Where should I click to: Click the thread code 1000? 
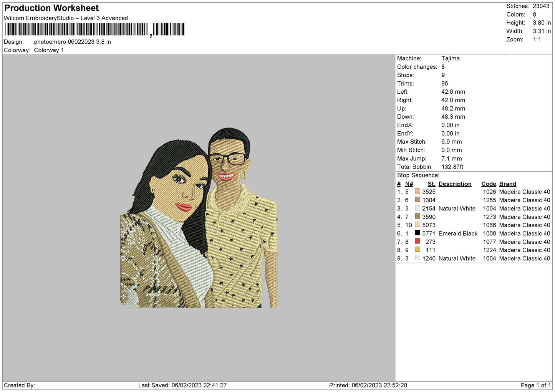490,233
